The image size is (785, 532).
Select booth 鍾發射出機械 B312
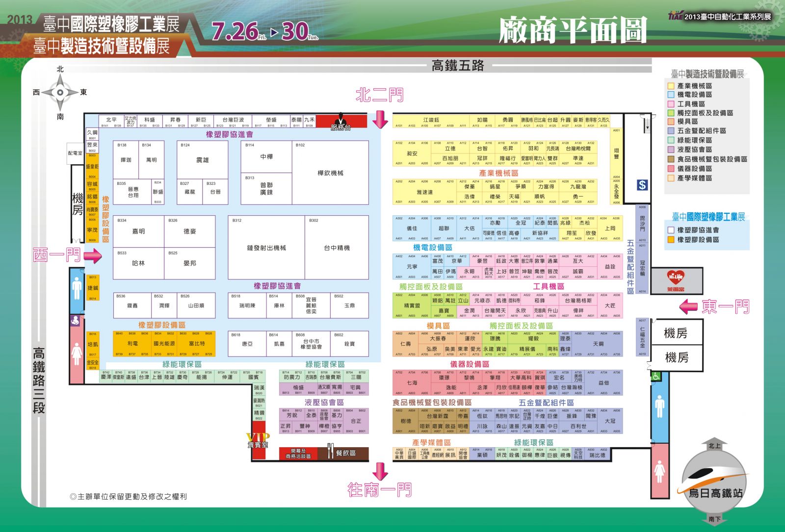click(x=266, y=248)
